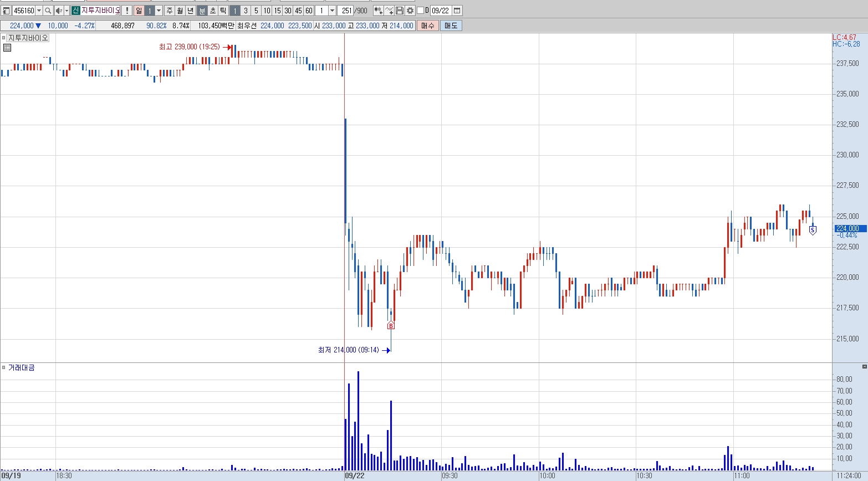Click the current price 224,000 in quote bar
The image size is (868, 481).
(22, 25)
